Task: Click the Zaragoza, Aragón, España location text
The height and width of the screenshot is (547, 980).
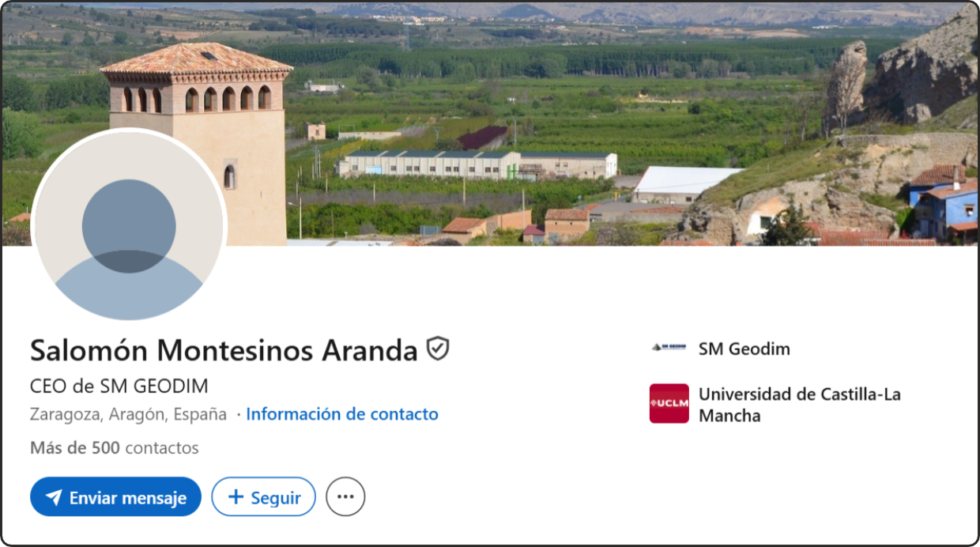Action: (128, 414)
